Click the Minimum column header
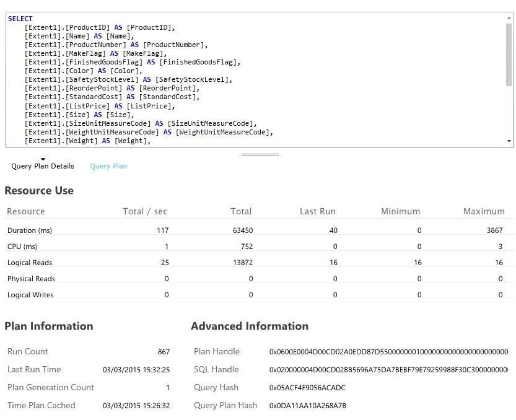This screenshot has width=516, height=420. pos(401,211)
